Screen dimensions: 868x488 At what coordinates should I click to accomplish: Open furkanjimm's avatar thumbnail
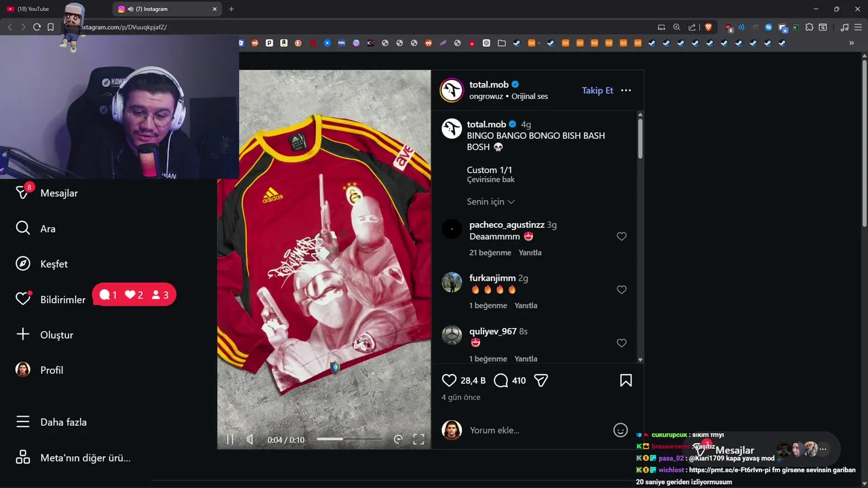[x=452, y=282]
